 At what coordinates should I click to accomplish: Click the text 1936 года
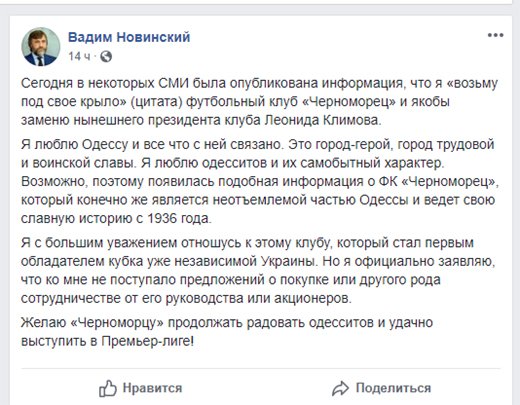tap(179, 219)
